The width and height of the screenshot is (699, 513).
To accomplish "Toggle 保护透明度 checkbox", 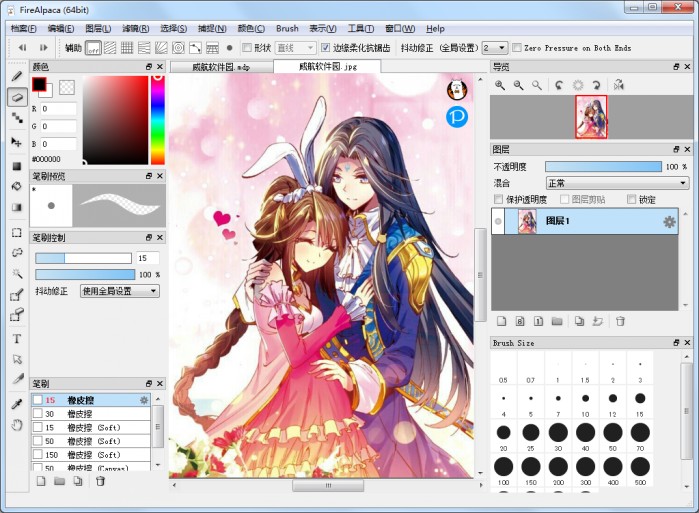I will pos(498,199).
